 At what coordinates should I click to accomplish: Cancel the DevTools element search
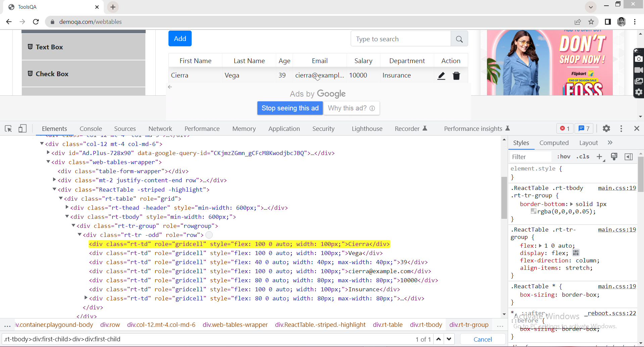[x=482, y=339]
